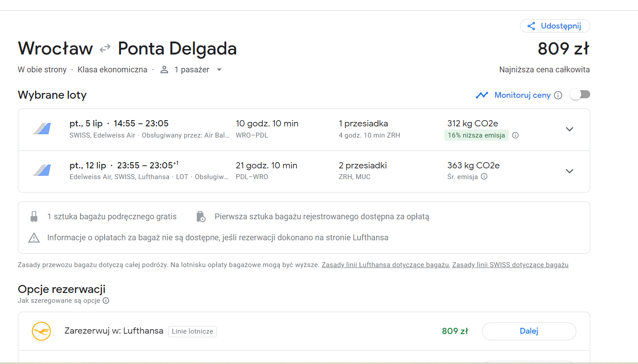Screen dimensions: 638x364
Task: Click the Dalej button for Lufthansa
Action: (529, 331)
